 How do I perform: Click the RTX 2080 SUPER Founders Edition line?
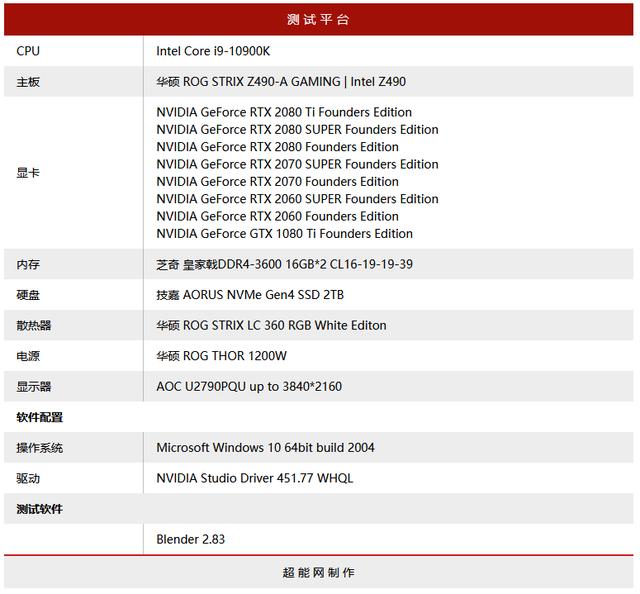click(x=298, y=129)
